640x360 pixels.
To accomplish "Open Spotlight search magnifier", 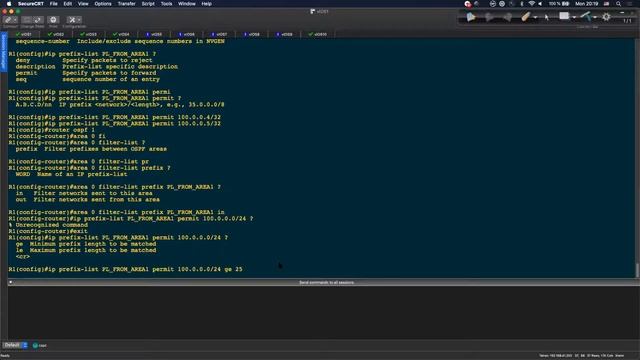I will [619, 4].
